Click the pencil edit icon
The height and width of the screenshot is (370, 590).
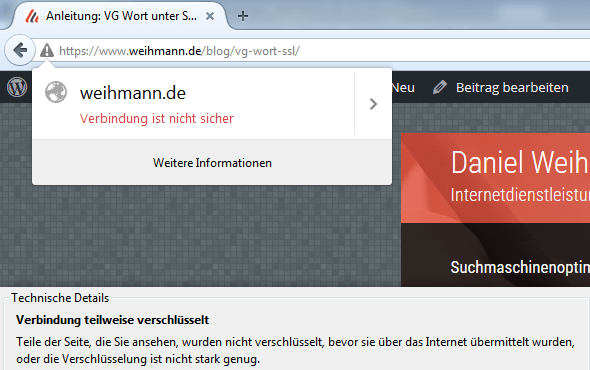pyautogui.click(x=439, y=87)
